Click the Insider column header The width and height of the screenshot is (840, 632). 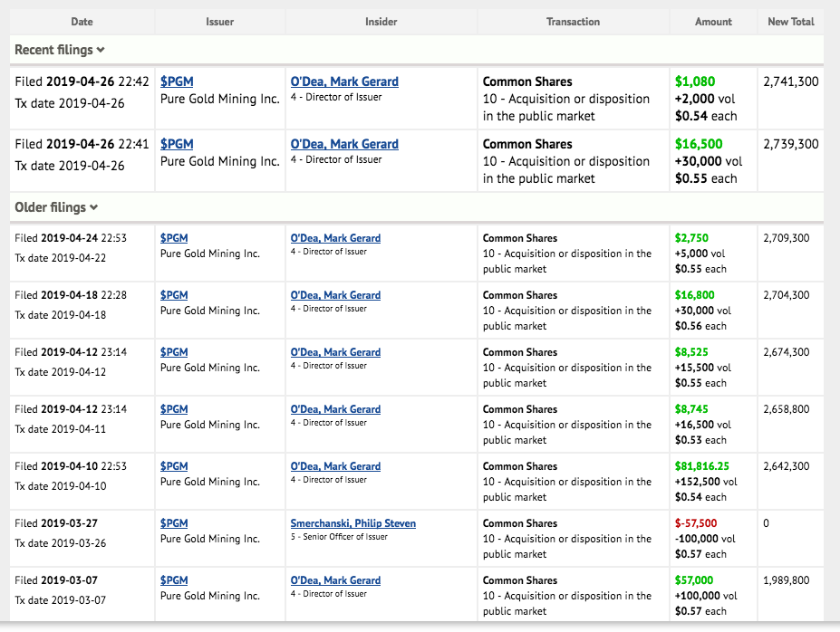pos(381,22)
